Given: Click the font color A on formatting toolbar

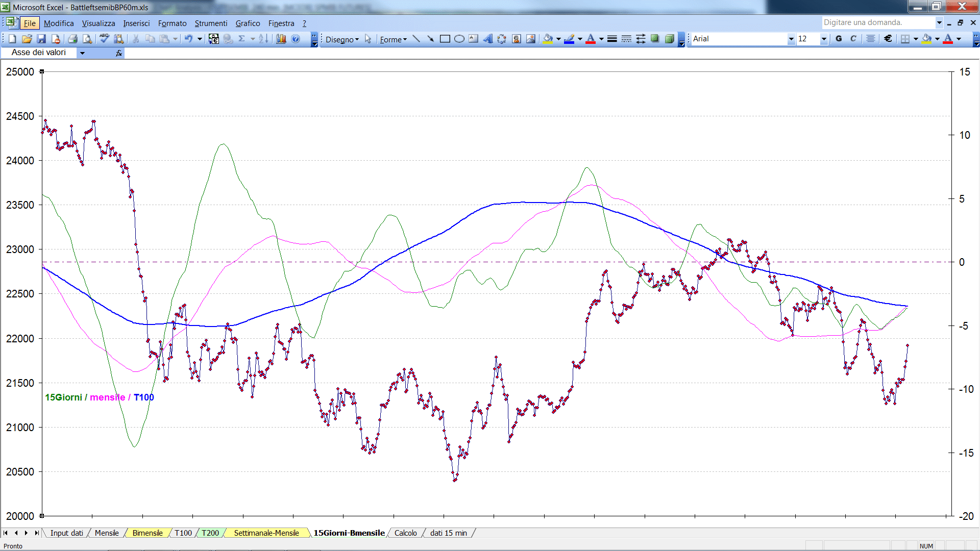Looking at the screenshot, I should 948,39.
